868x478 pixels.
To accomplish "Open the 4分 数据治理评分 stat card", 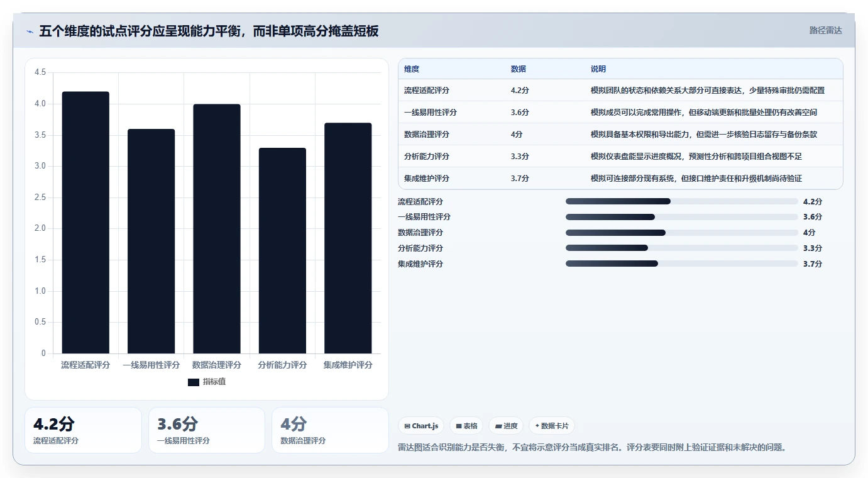I will click(x=330, y=430).
